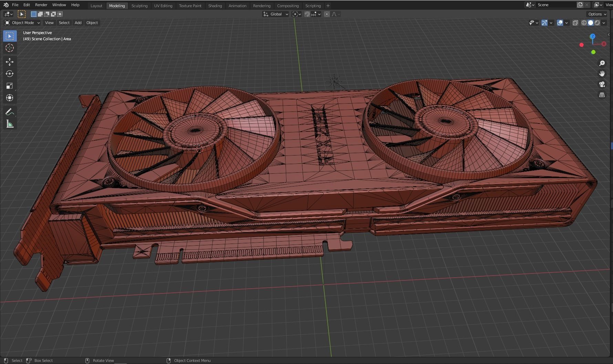Open the Window menu
Image resolution: width=613 pixels, height=364 pixels.
(59, 5)
